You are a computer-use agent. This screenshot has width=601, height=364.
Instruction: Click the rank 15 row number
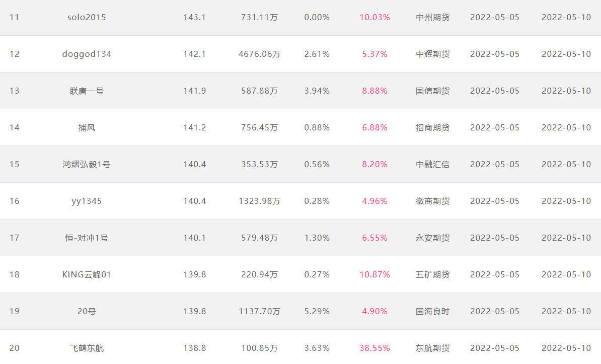tap(15, 165)
